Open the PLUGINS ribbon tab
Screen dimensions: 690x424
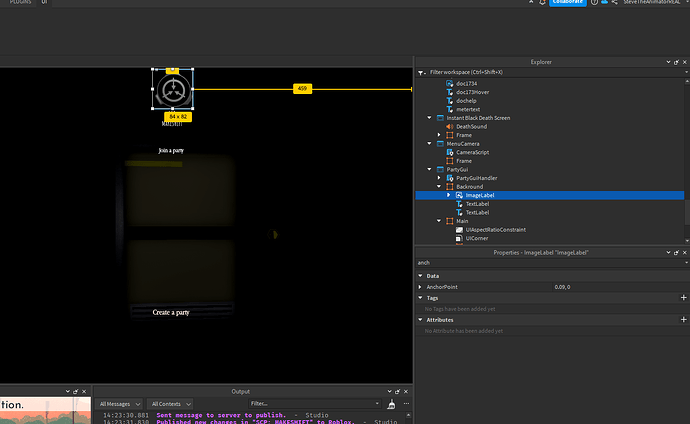pos(20,2)
